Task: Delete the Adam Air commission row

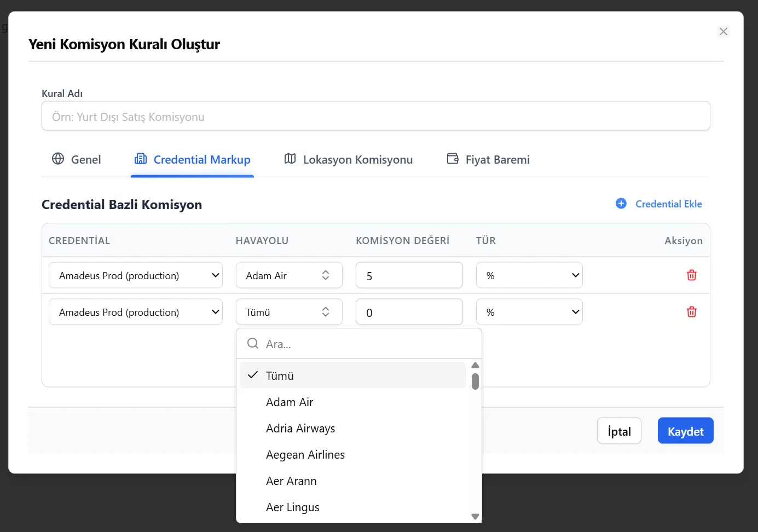Action: click(x=691, y=275)
